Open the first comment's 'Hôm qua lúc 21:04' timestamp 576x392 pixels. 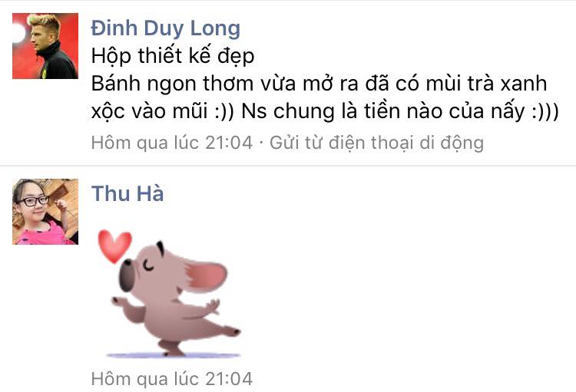coord(172,143)
